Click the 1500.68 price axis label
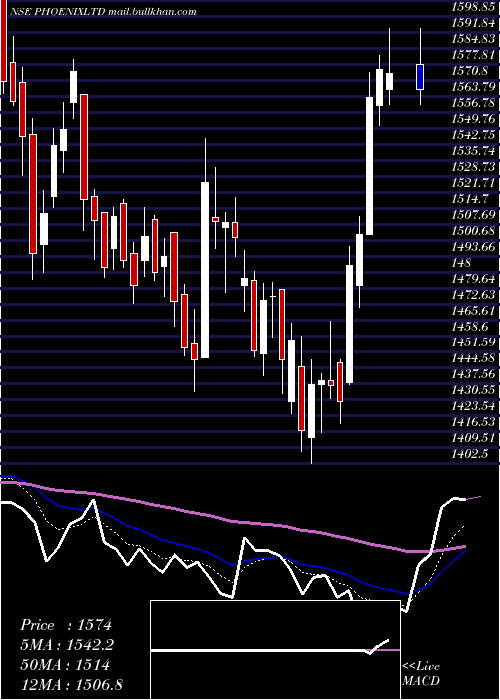The width and height of the screenshot is (500, 700). pos(474,231)
